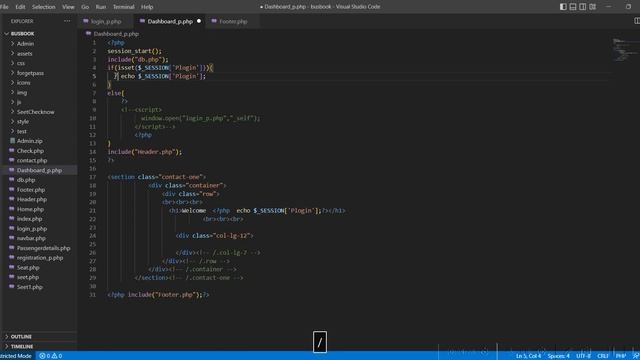Select PHP language mode in status bar
Viewport: 640px width, 360px height.
coord(621,356)
